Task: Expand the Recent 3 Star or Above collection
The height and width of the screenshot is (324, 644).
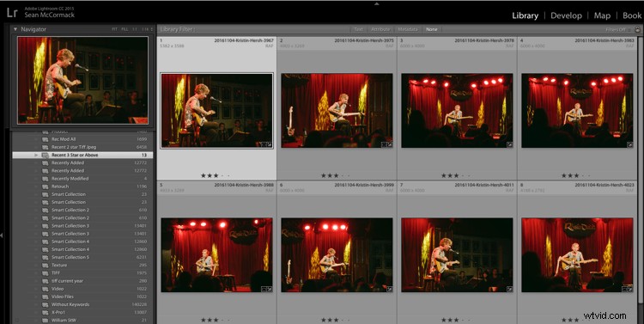Action: click(x=36, y=155)
